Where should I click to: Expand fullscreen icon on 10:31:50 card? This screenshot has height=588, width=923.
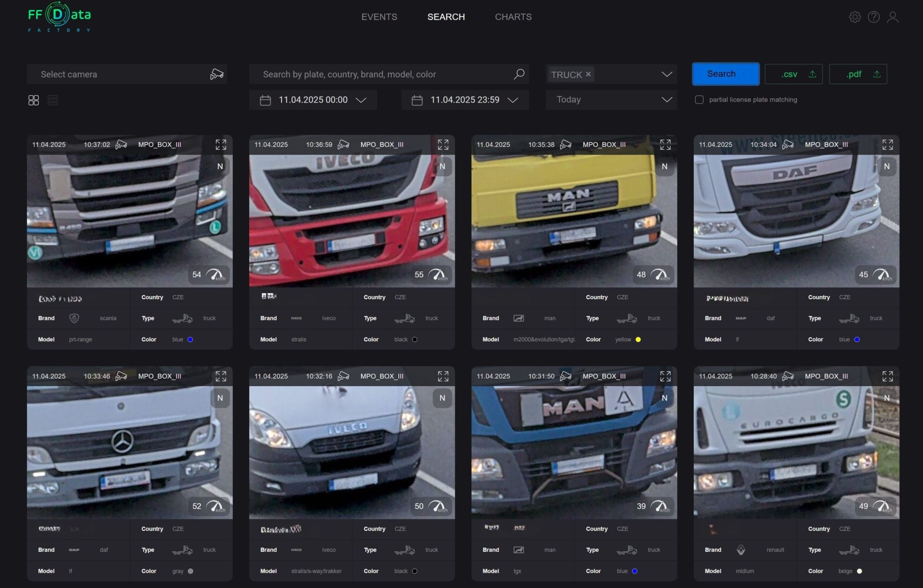pyautogui.click(x=666, y=376)
